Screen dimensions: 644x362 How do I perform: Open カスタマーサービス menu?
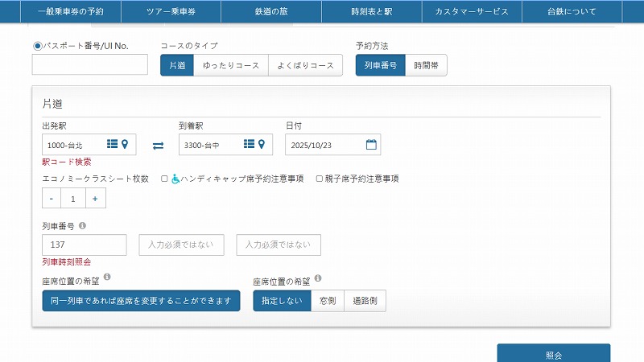tap(472, 11)
